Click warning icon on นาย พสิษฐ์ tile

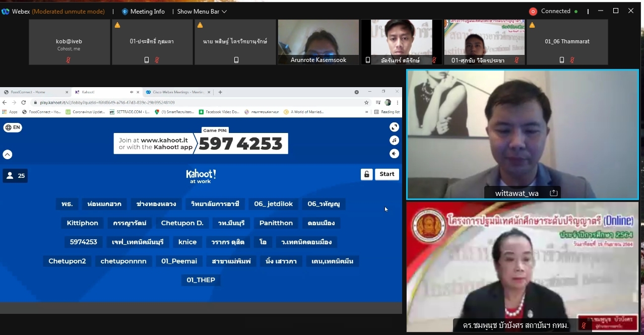[x=200, y=25]
